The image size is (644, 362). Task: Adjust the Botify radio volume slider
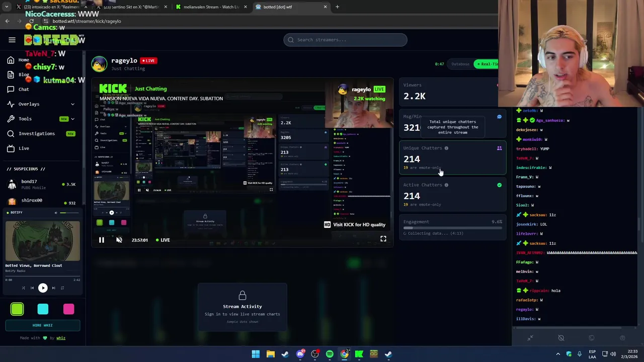pyautogui.click(x=69, y=213)
